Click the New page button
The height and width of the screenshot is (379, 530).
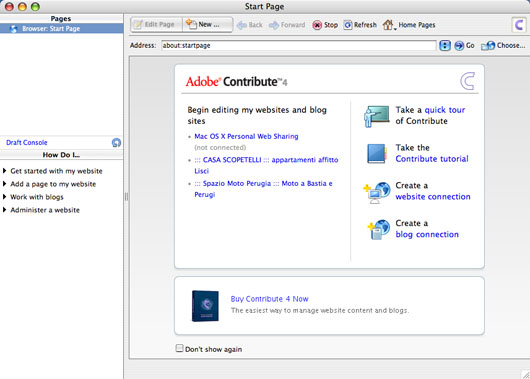click(207, 25)
